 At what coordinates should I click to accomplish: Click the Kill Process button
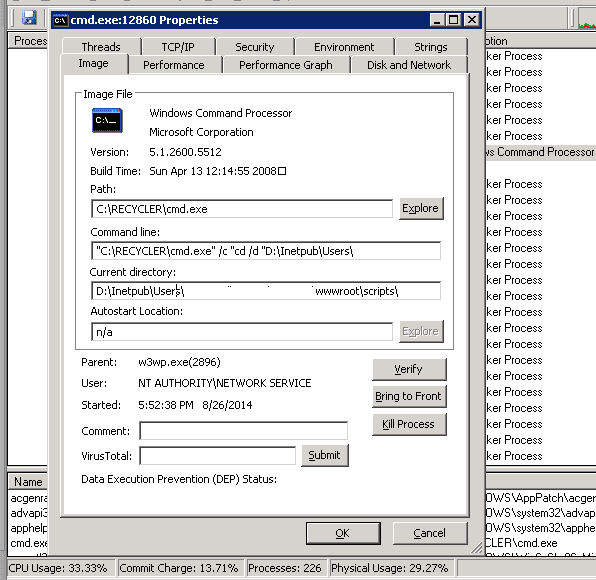409,424
